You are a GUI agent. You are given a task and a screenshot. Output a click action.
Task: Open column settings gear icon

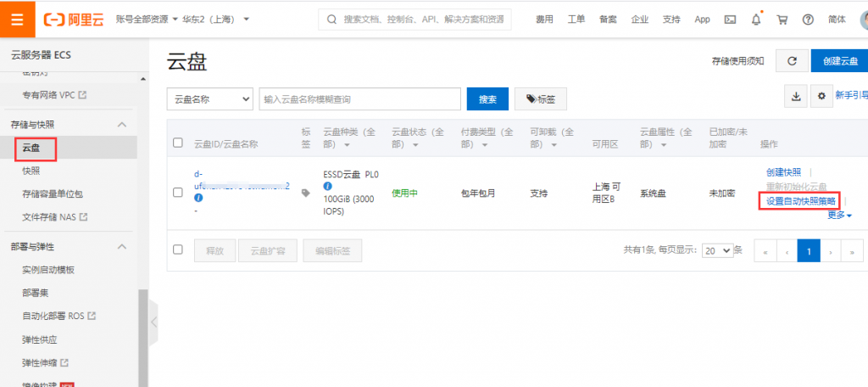coord(821,97)
